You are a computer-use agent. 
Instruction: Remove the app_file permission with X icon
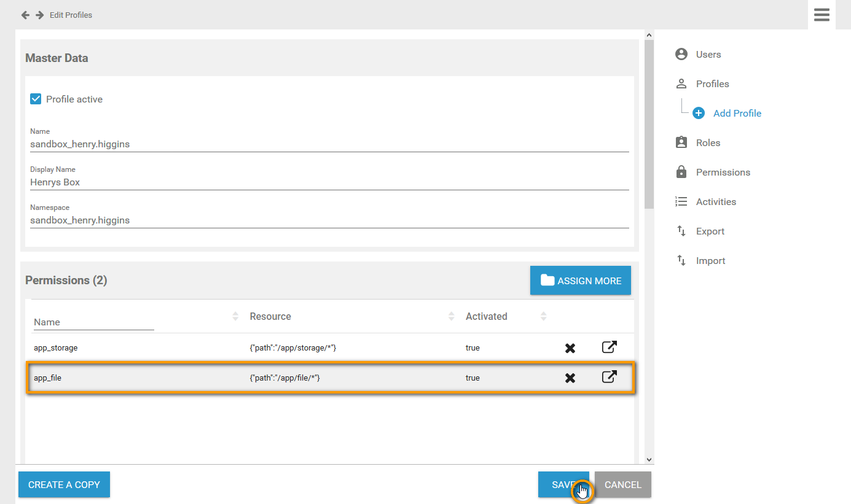(570, 378)
